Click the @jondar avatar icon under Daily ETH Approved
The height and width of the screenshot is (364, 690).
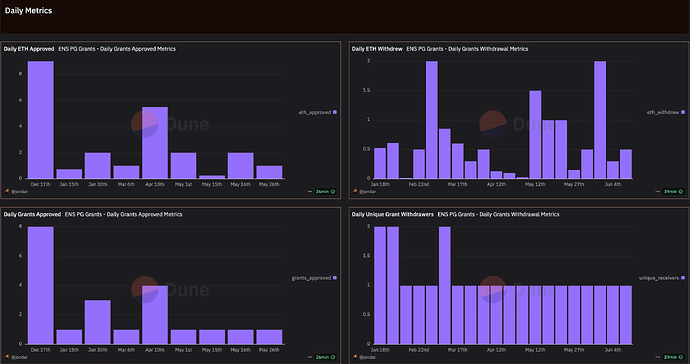click(x=7, y=191)
